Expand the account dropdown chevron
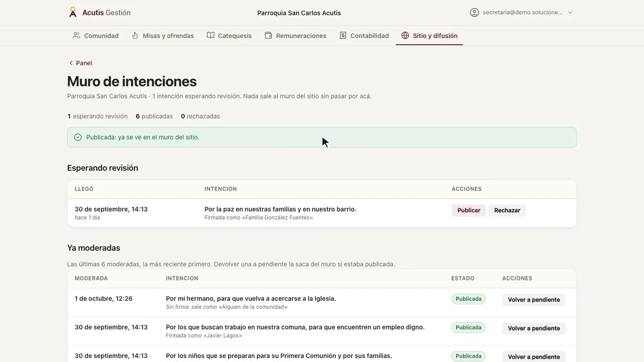This screenshot has height=362, width=644. tap(570, 12)
